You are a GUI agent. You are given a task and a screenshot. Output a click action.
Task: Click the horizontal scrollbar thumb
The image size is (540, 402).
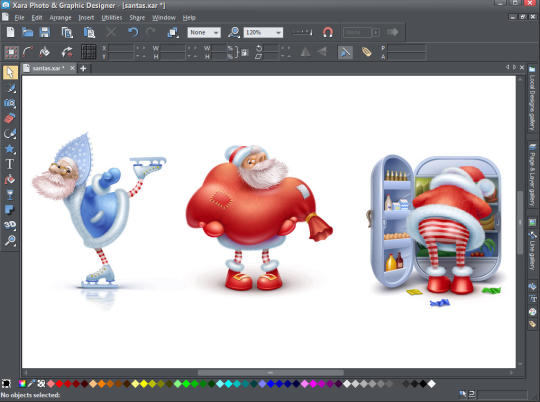(271, 373)
